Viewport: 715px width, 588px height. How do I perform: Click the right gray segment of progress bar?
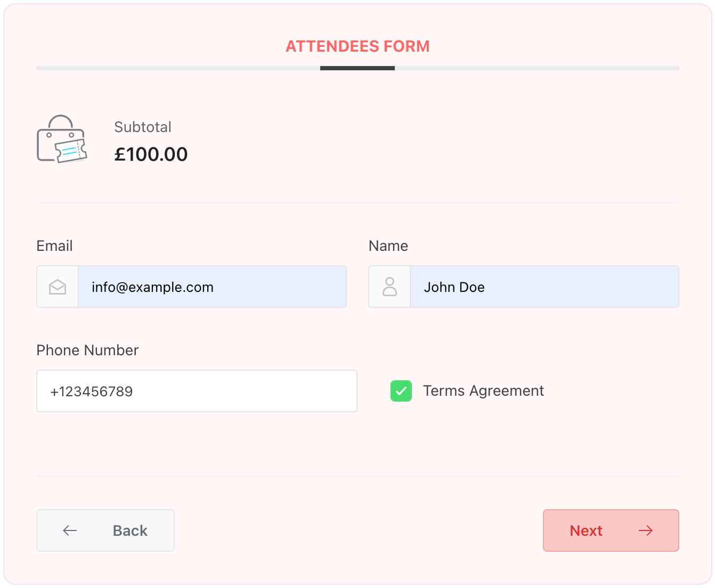[537, 68]
